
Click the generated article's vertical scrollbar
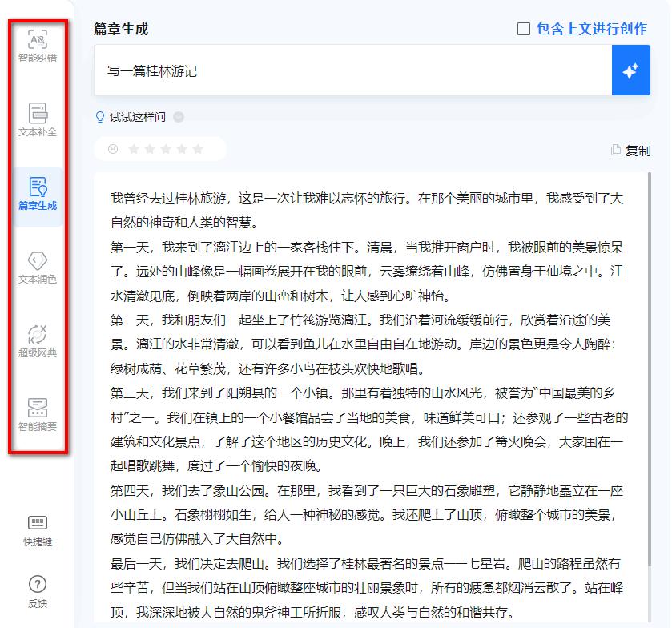650,368
